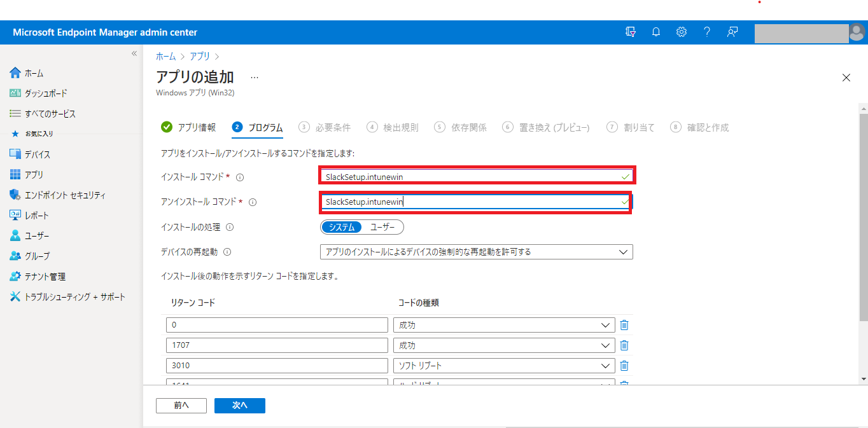Open the デバイスの再起動 dropdown

point(476,252)
